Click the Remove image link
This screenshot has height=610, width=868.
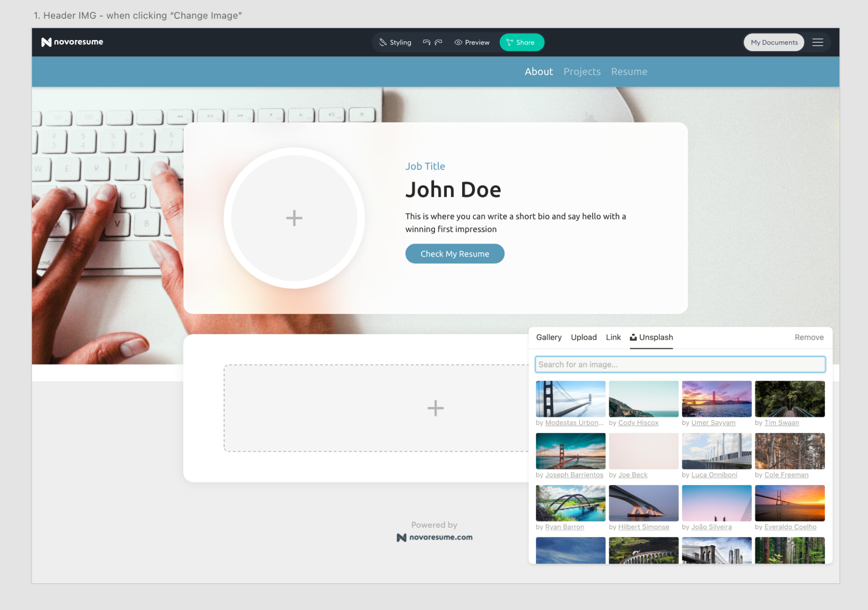[808, 337]
